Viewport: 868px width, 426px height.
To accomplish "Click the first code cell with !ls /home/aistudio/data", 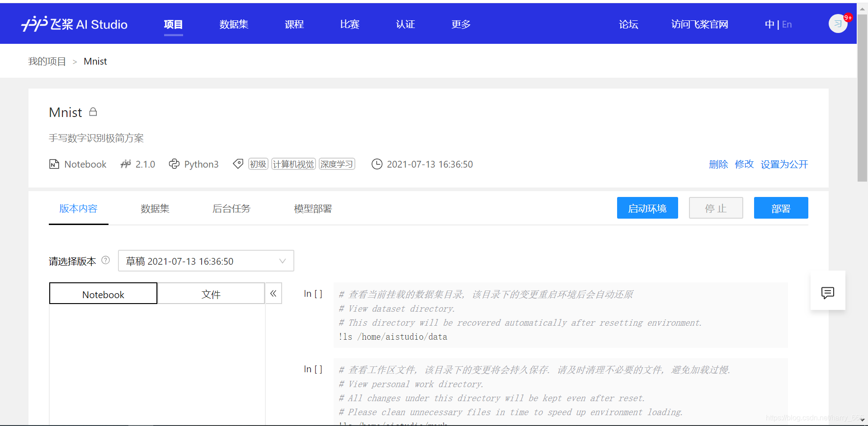I will click(x=561, y=315).
